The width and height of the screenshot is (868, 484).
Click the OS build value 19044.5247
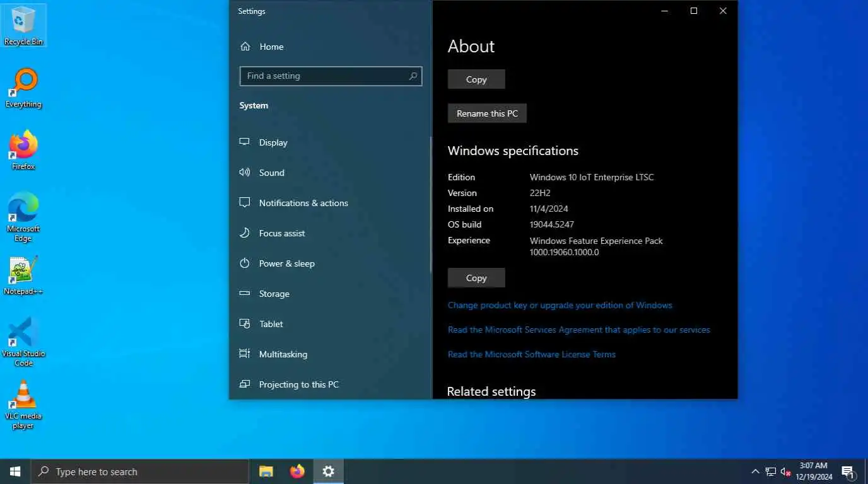point(552,224)
